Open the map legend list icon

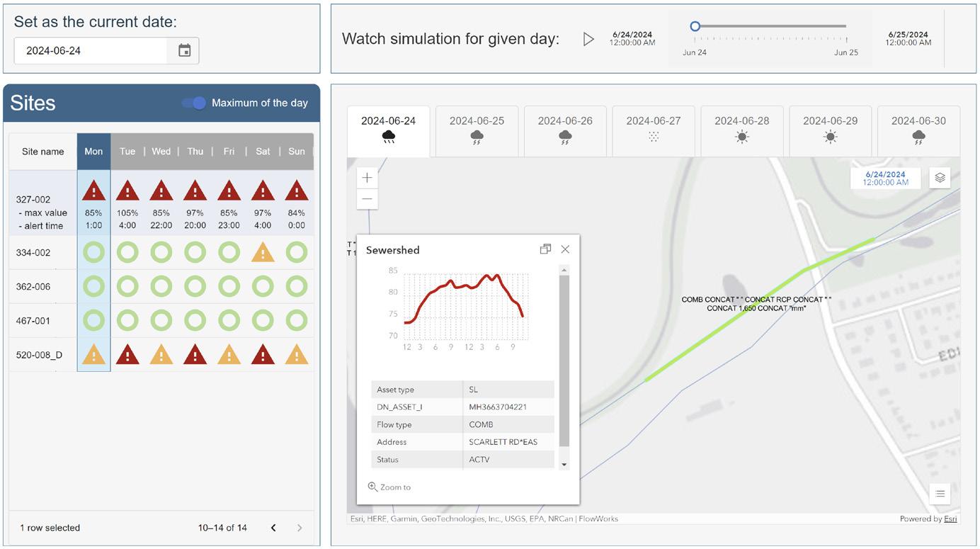coord(940,494)
